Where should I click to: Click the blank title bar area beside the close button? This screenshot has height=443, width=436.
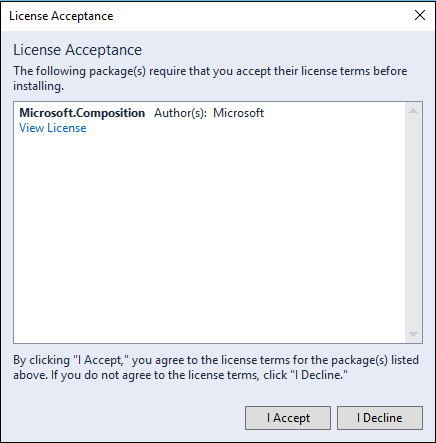260,16
